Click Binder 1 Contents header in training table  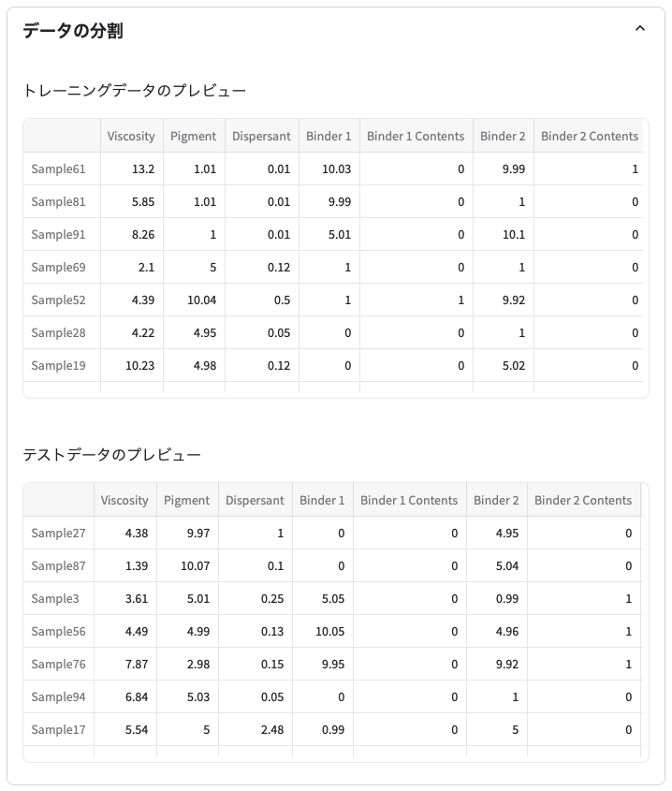(x=416, y=136)
